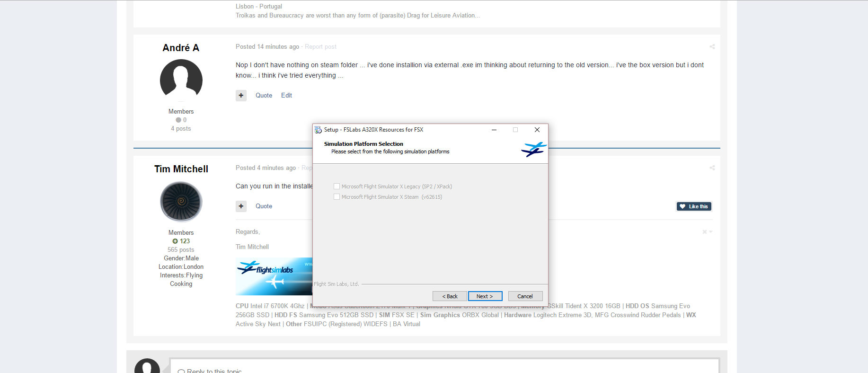Open the signature hide options dropdown
This screenshot has width=868, height=373.
[x=708, y=232]
